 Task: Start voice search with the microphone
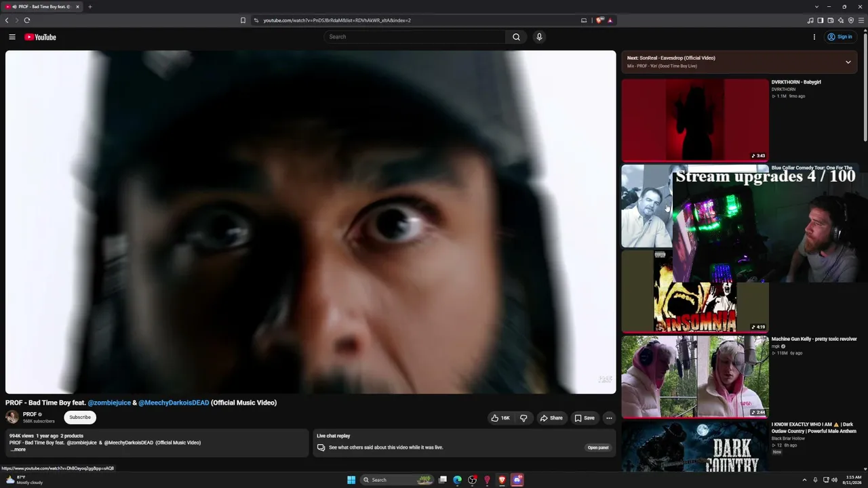pyautogui.click(x=539, y=37)
